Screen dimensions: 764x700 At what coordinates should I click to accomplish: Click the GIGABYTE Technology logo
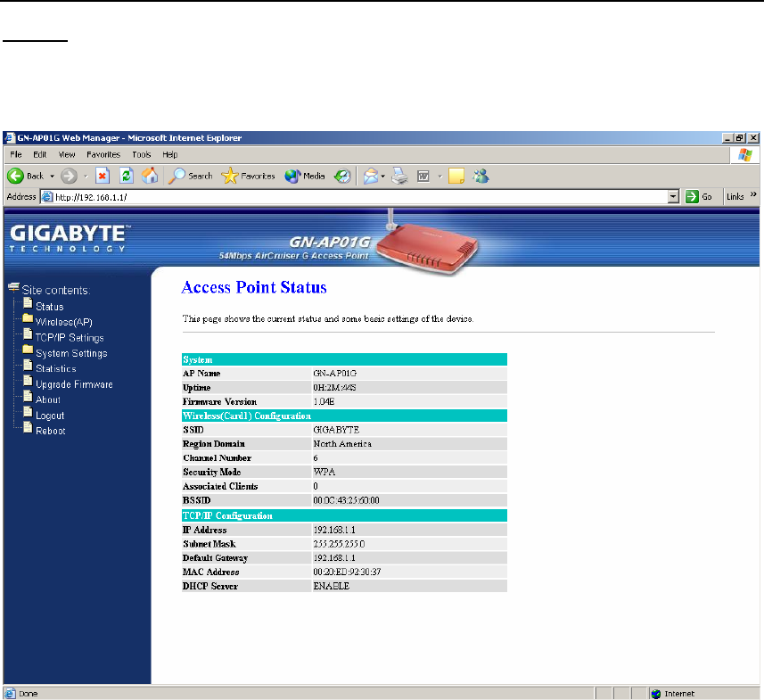pyautogui.click(x=70, y=238)
